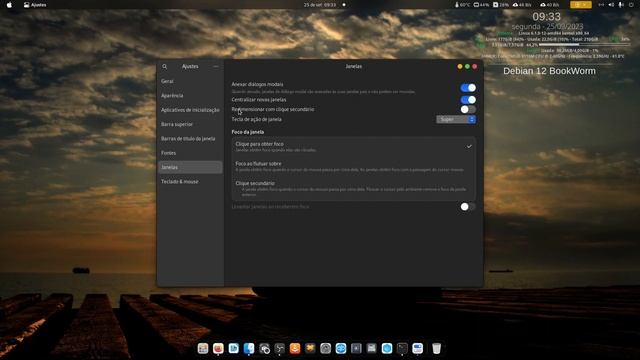Click the yellow workspace indicator in top bar
Screen dimensions: 640x360
click(581, 5)
